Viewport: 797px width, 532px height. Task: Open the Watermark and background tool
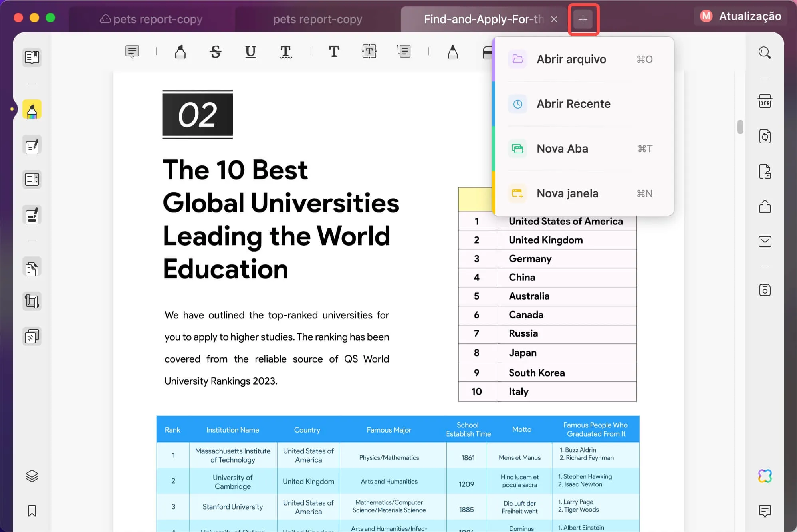[32, 336]
